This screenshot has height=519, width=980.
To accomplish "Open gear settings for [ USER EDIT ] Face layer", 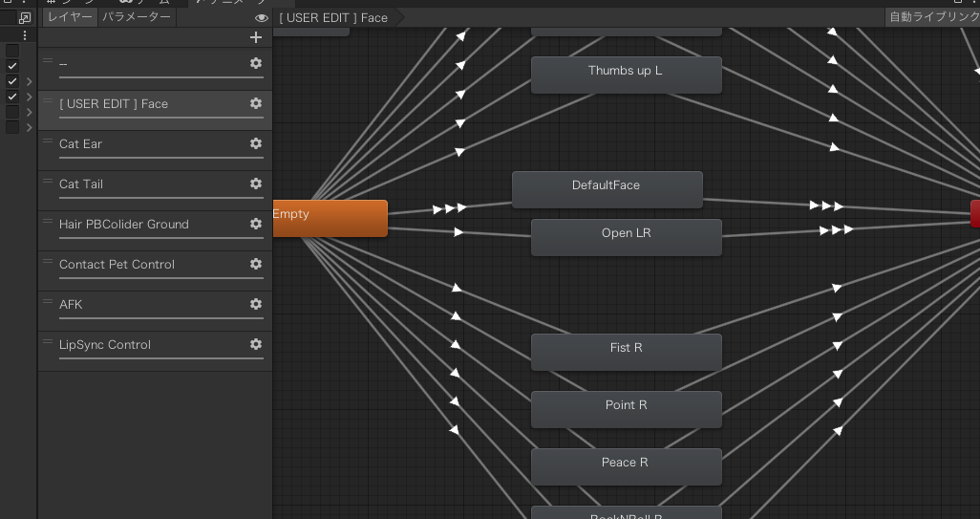I will [256, 103].
